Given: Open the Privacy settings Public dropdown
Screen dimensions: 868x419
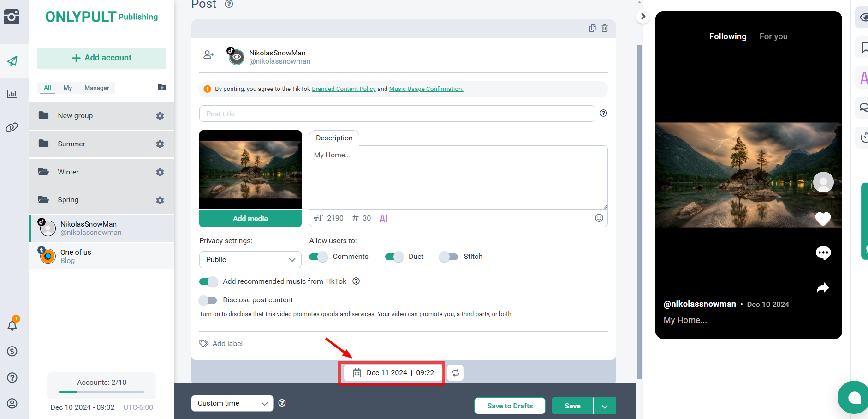Looking at the screenshot, I should (x=250, y=260).
